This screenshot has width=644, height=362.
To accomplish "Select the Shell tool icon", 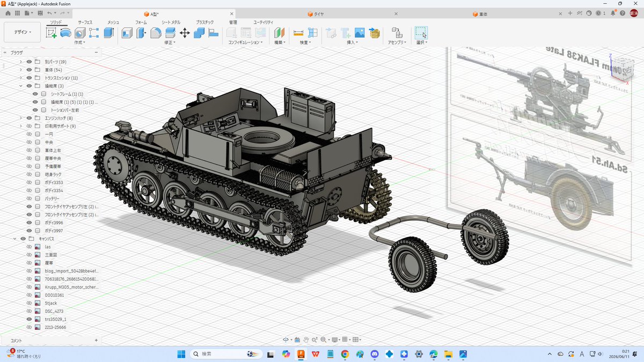I will (x=127, y=33).
